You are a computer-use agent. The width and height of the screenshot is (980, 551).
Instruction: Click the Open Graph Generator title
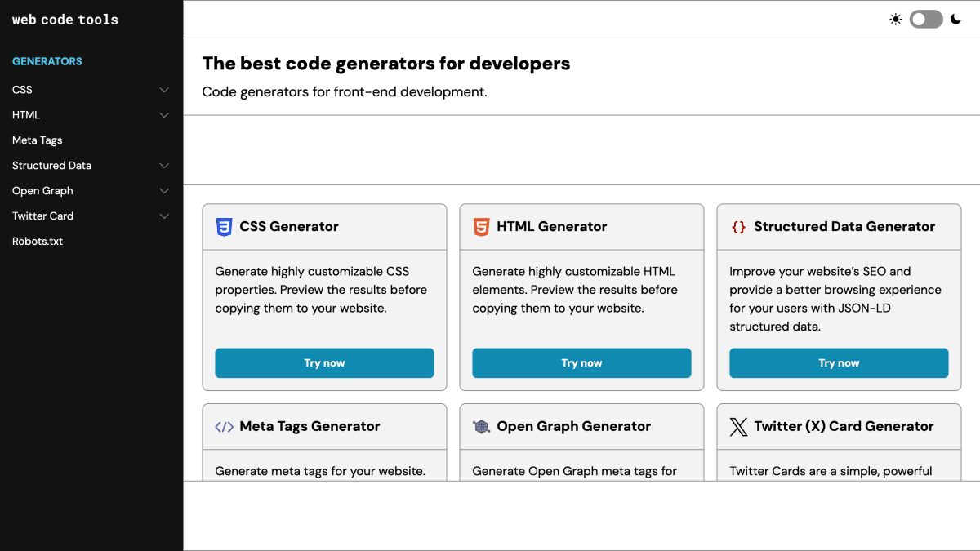[x=574, y=427]
